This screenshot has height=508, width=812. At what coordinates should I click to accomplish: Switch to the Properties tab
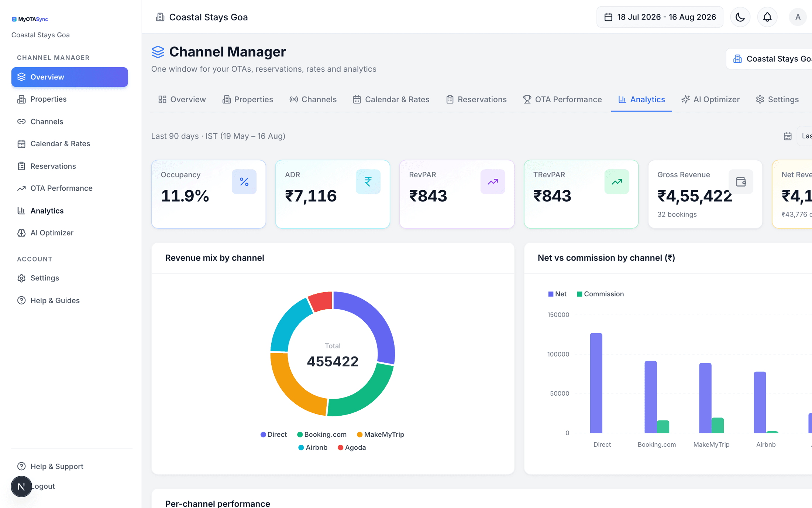[248, 99]
